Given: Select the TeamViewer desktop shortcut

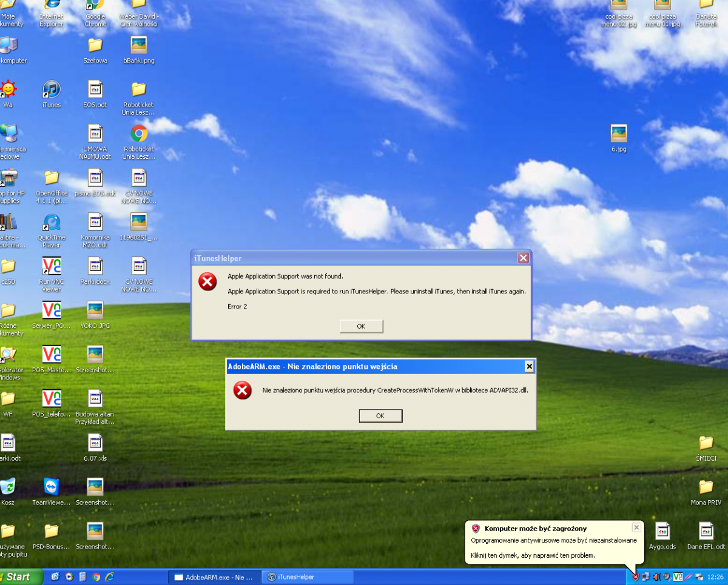Looking at the screenshot, I should pyautogui.click(x=52, y=492).
